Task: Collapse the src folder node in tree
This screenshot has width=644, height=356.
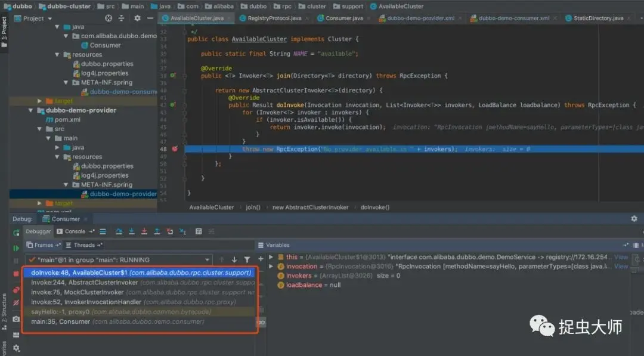Action: coord(39,129)
